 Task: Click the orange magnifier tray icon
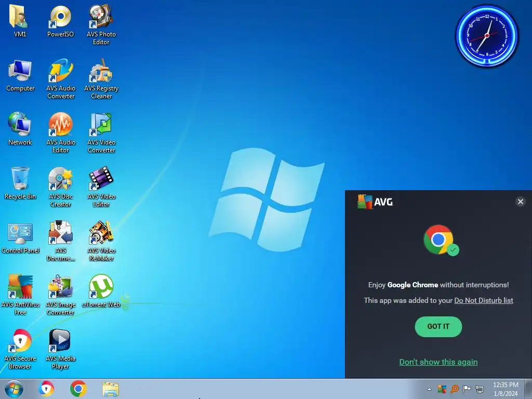tap(455, 389)
